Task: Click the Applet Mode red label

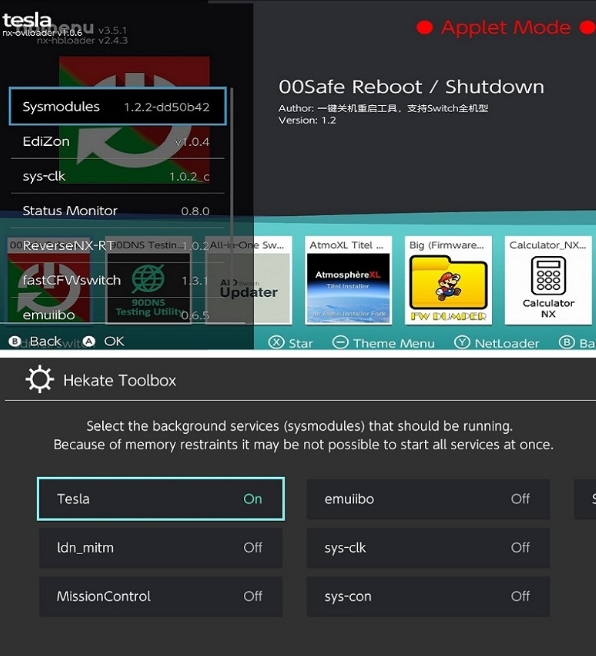Action: (x=506, y=28)
